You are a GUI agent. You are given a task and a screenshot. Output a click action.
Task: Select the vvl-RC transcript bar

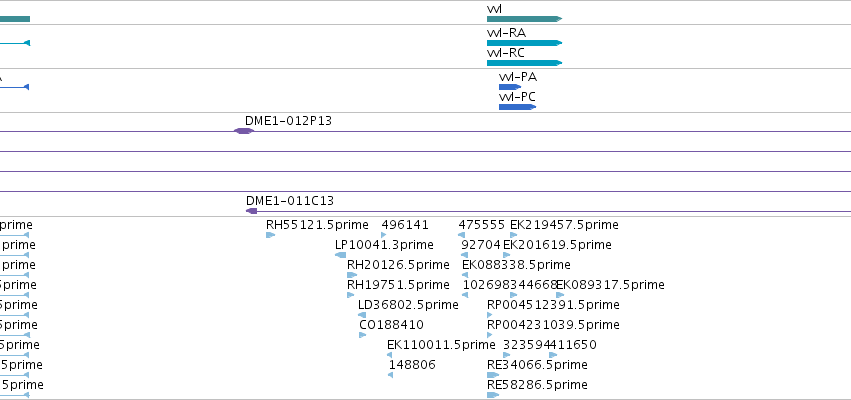524,63
